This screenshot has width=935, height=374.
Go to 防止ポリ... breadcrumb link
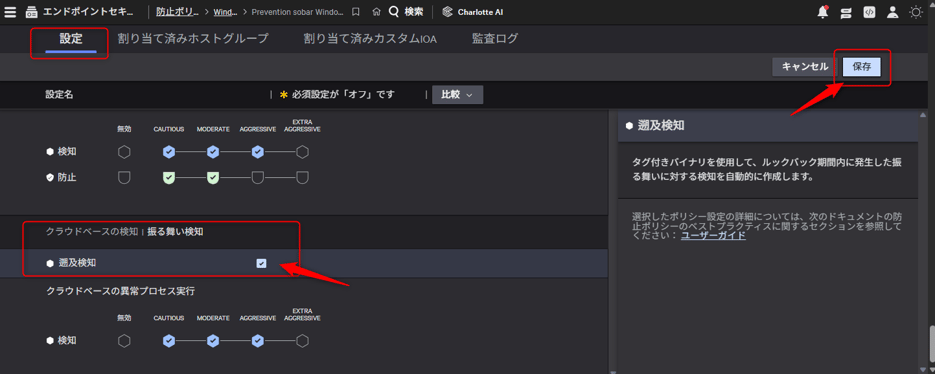tap(178, 12)
